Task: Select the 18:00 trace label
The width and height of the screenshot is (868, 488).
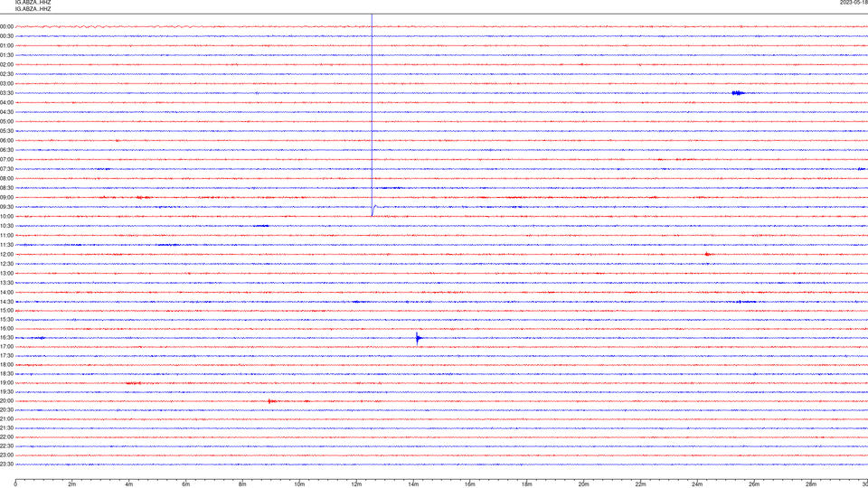Action: pos(6,364)
